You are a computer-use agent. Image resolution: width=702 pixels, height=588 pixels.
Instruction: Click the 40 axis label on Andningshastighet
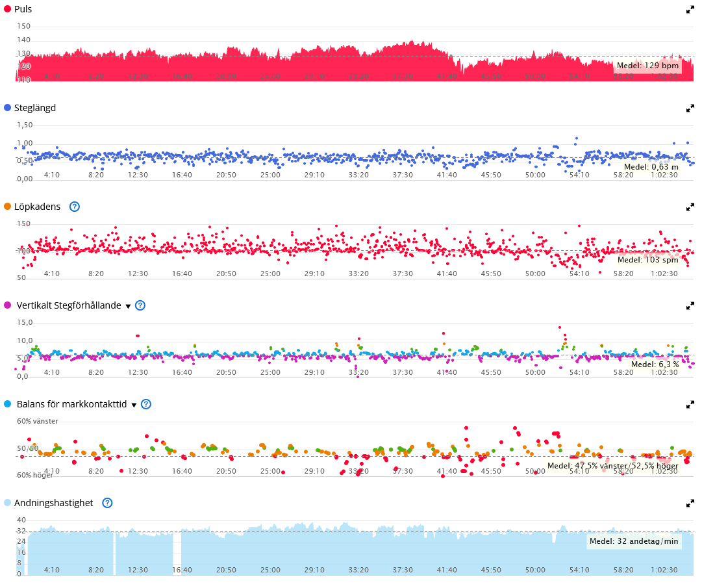pyautogui.click(x=21, y=520)
